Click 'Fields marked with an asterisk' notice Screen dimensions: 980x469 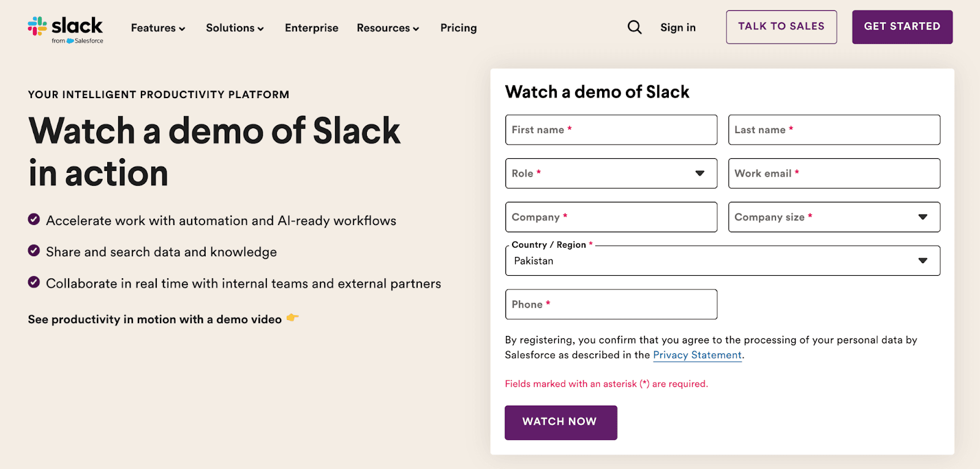[x=606, y=384]
